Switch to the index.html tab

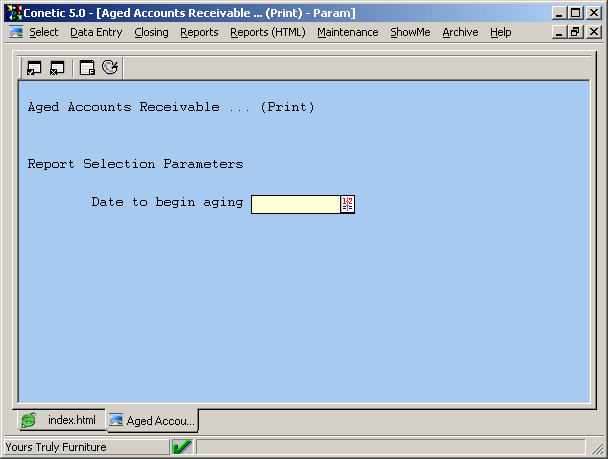(x=60, y=420)
